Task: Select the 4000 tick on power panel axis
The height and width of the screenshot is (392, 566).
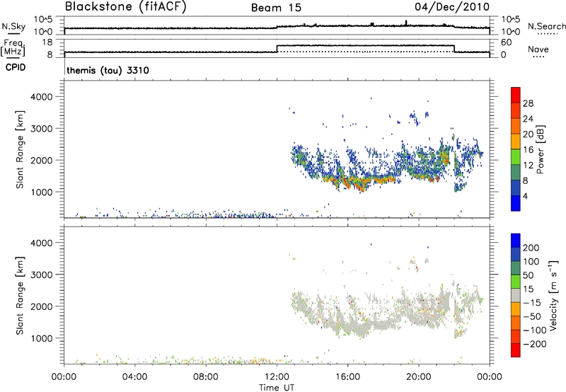Action: [x=42, y=97]
